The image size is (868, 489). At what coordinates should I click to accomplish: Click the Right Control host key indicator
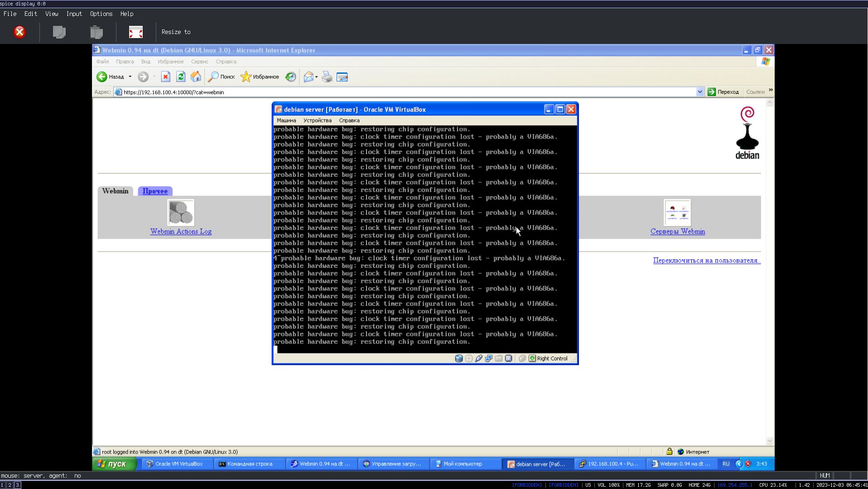click(548, 358)
